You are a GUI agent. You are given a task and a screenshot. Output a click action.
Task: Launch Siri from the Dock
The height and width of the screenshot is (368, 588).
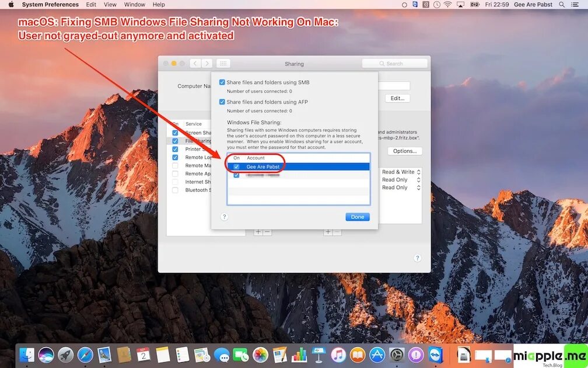(45, 355)
